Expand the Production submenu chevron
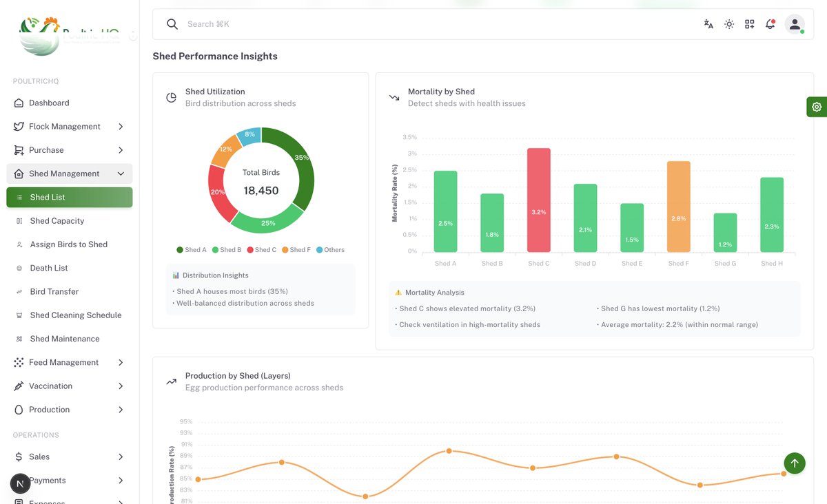Viewport: 827px width, 504px height. click(121, 410)
